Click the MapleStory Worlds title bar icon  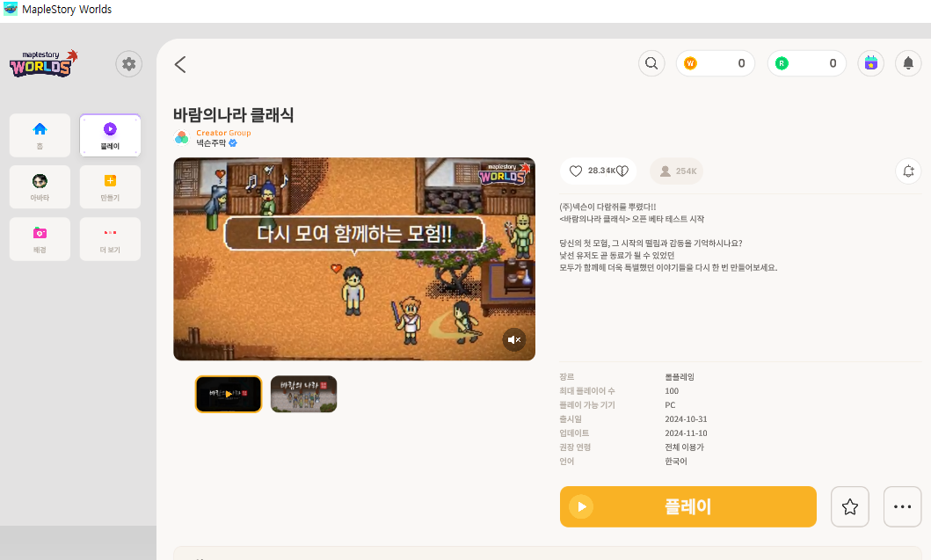[11, 9]
